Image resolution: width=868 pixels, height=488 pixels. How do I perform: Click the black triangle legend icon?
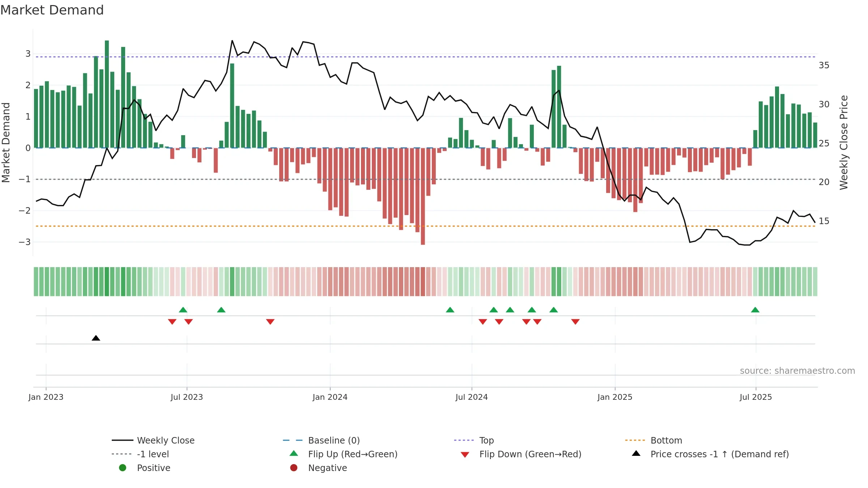point(636,453)
